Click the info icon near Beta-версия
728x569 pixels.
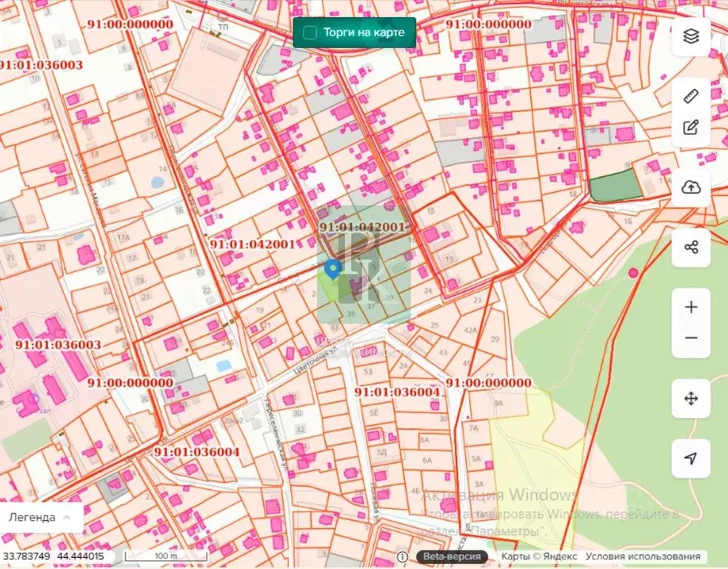point(402,556)
